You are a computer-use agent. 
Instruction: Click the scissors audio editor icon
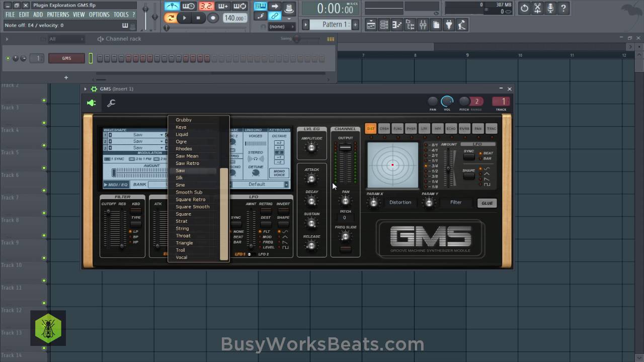tap(538, 8)
